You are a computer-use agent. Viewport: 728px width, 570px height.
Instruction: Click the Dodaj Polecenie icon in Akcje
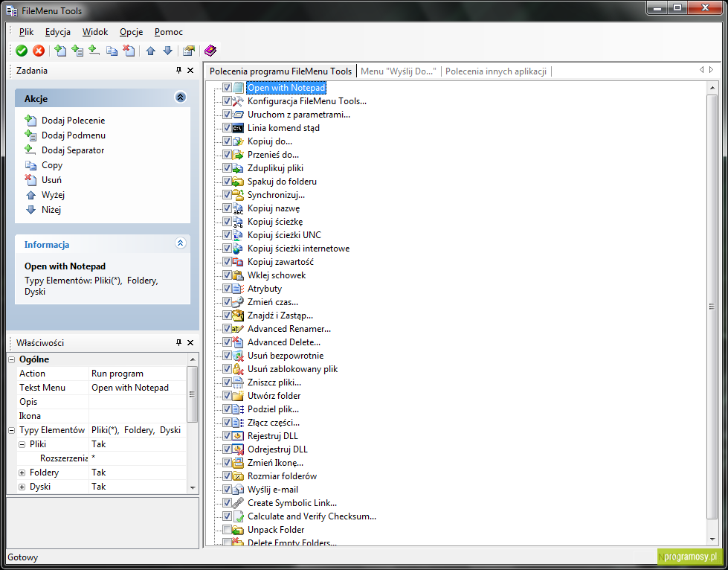pos(30,121)
